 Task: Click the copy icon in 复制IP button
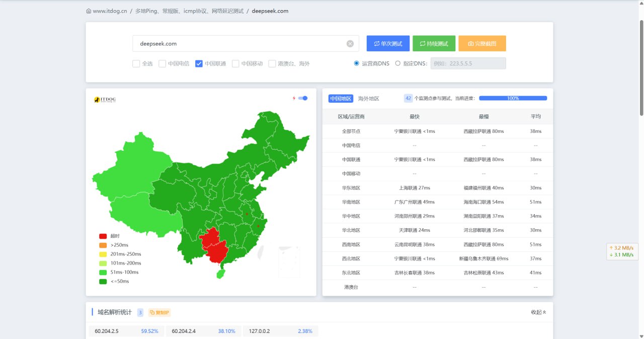click(x=152, y=312)
